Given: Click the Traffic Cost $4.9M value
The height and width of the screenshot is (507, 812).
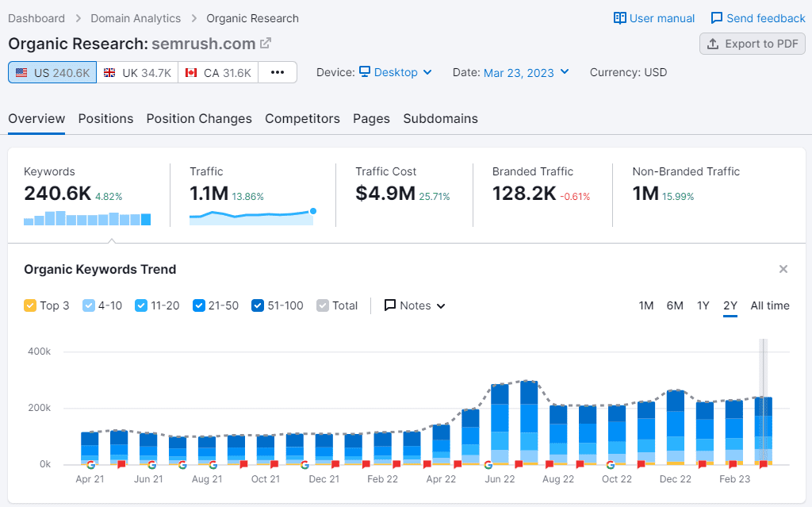Looking at the screenshot, I should click(x=385, y=194).
